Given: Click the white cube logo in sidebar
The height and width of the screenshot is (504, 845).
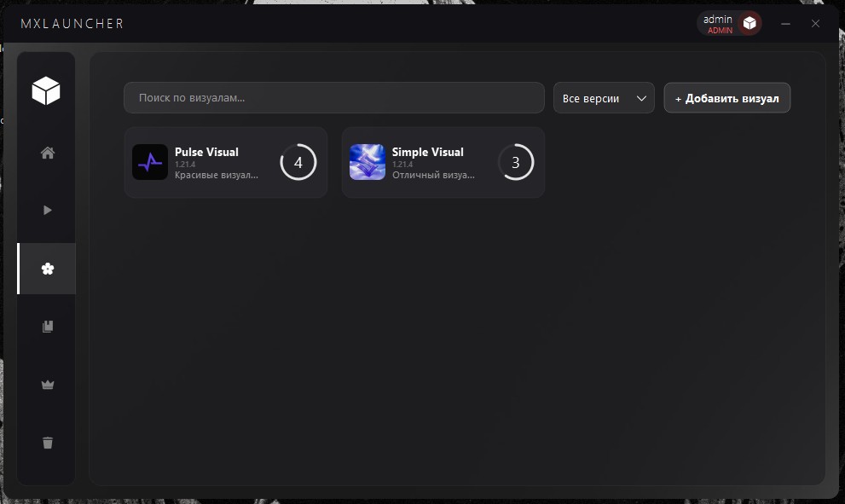Looking at the screenshot, I should point(46,90).
